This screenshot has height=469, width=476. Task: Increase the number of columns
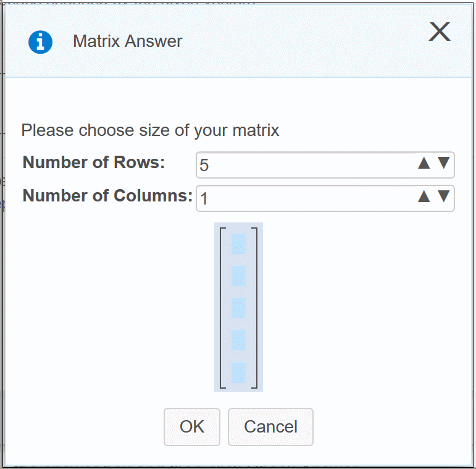point(424,196)
